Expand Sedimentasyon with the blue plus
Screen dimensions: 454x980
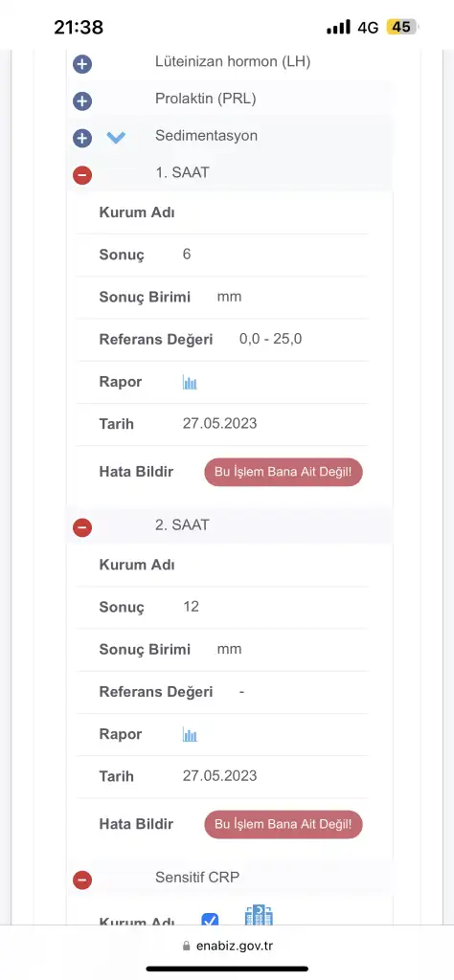pos(82,138)
